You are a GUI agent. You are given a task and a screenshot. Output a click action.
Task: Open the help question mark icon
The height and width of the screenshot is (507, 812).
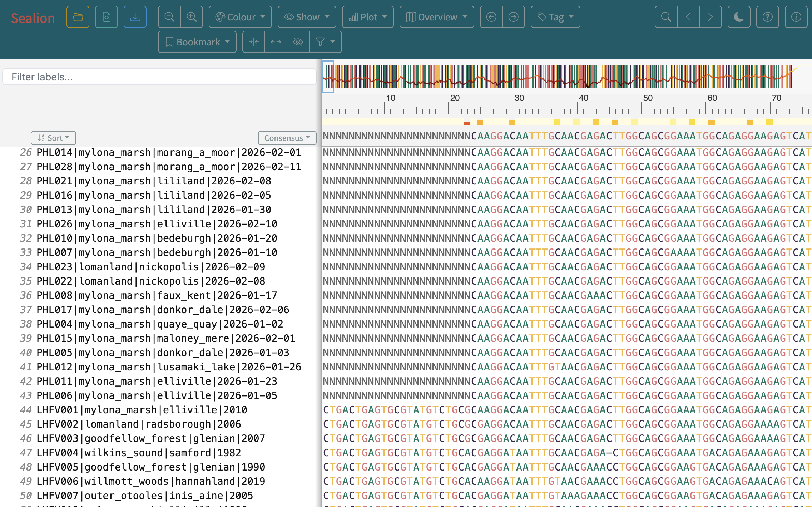point(767,17)
